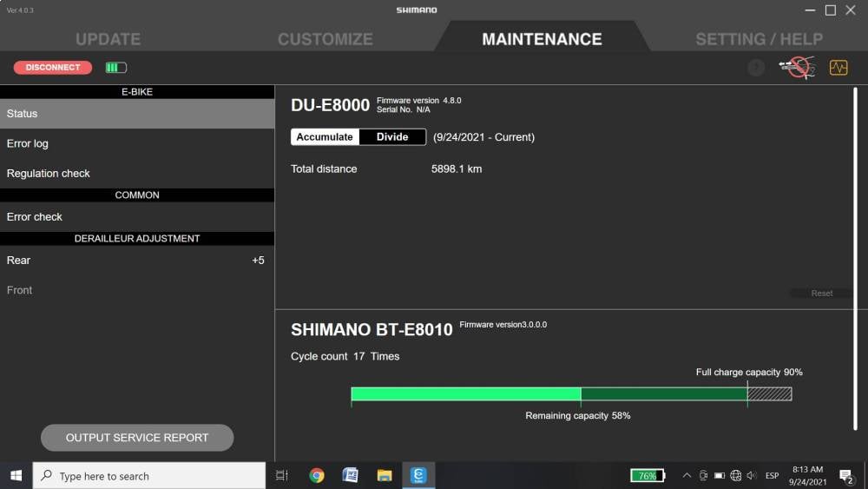Open the Windows Start menu
868x489 pixels.
pos(16,476)
